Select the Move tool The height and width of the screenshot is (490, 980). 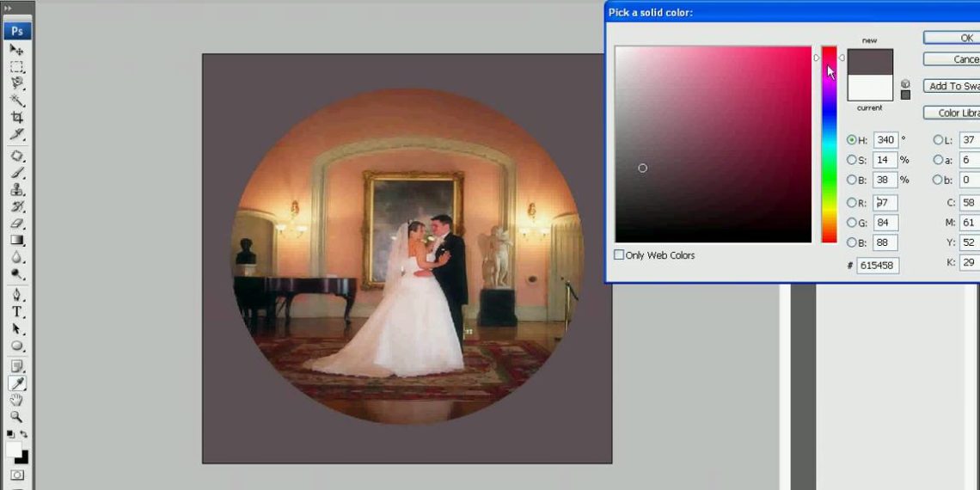(x=17, y=50)
